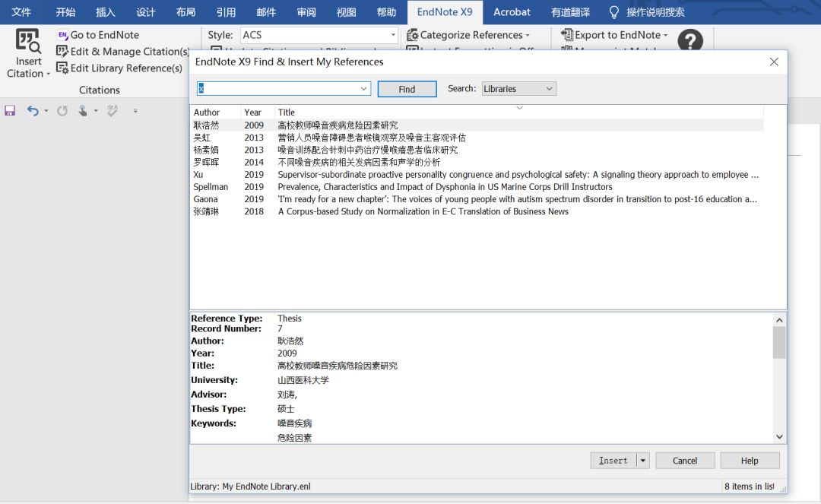Select the Spellman 2019 reference row

click(477, 187)
